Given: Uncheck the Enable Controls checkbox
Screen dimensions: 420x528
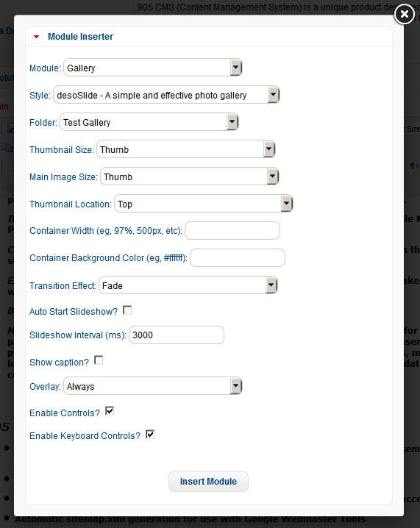Looking at the screenshot, I should [110, 411].
